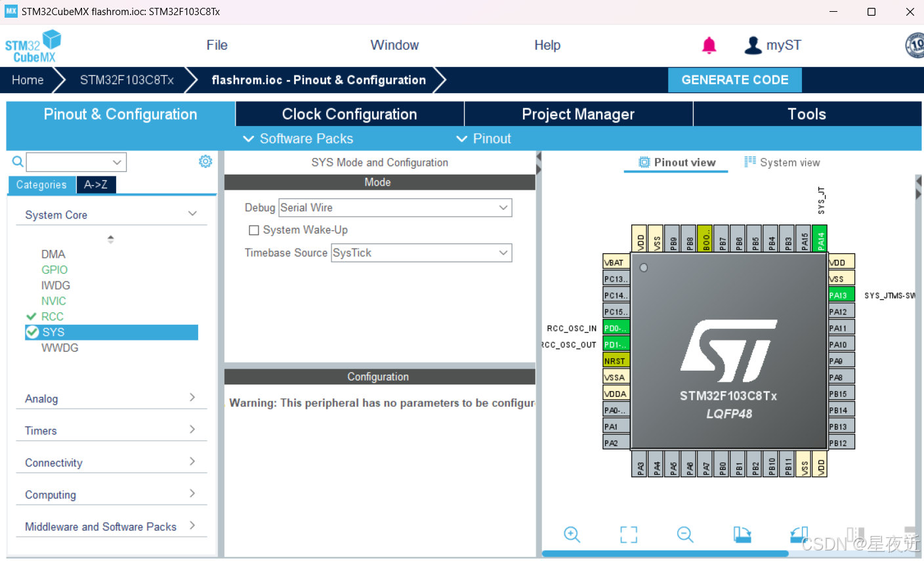
Task: Switch to System view tab
Action: [x=782, y=162]
